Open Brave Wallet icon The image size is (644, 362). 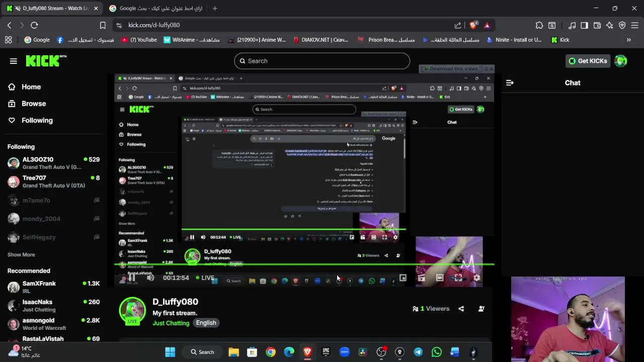pos(597,25)
